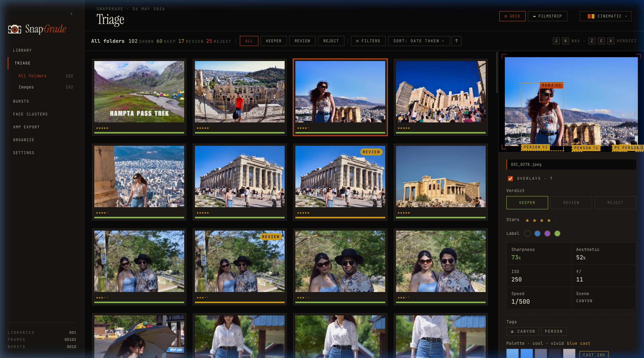Click the grid's vertical scrollbar
The image size is (644, 358).
(x=497, y=73)
